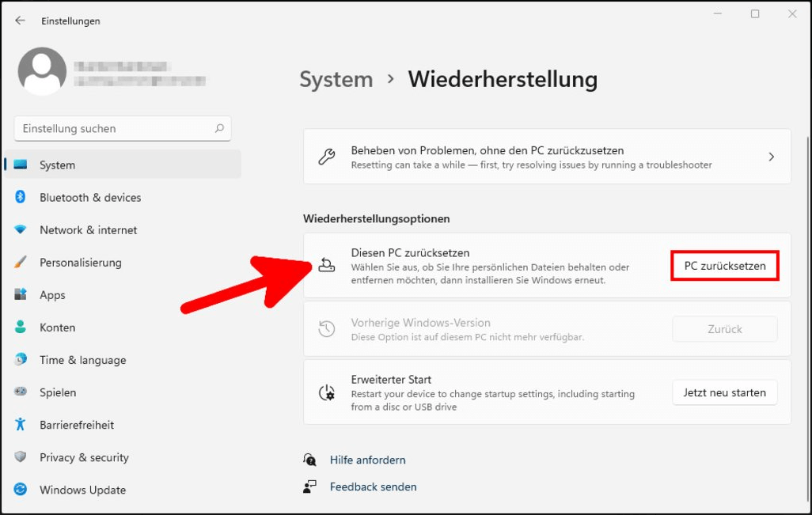The width and height of the screenshot is (812, 515).
Task: Click the Erweiterter Start title text
Action: [x=391, y=380]
